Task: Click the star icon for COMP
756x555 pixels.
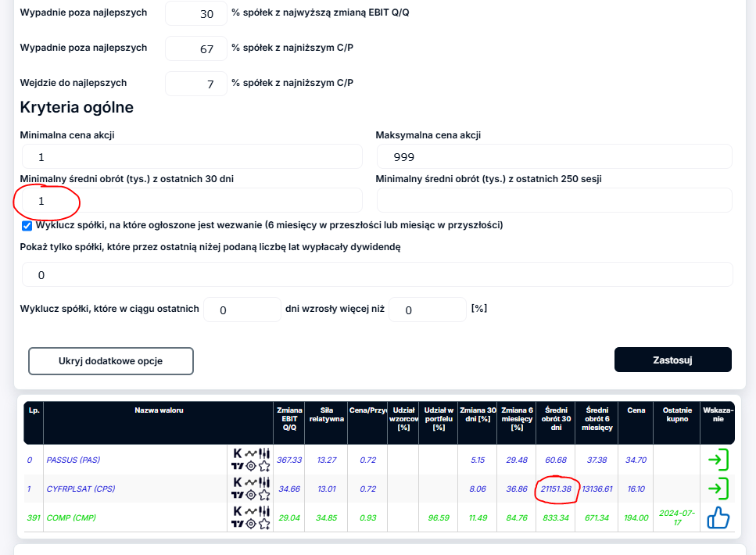Action: pyautogui.click(x=264, y=523)
